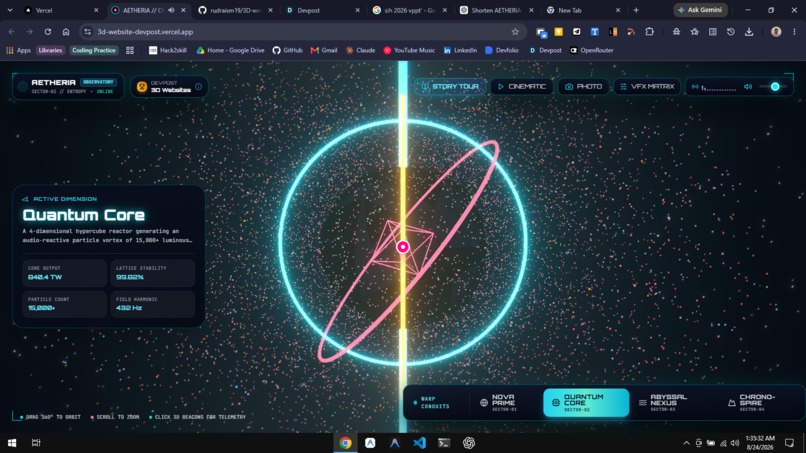Open site information icon in address bar
The width and height of the screenshot is (806, 453).
tap(88, 32)
